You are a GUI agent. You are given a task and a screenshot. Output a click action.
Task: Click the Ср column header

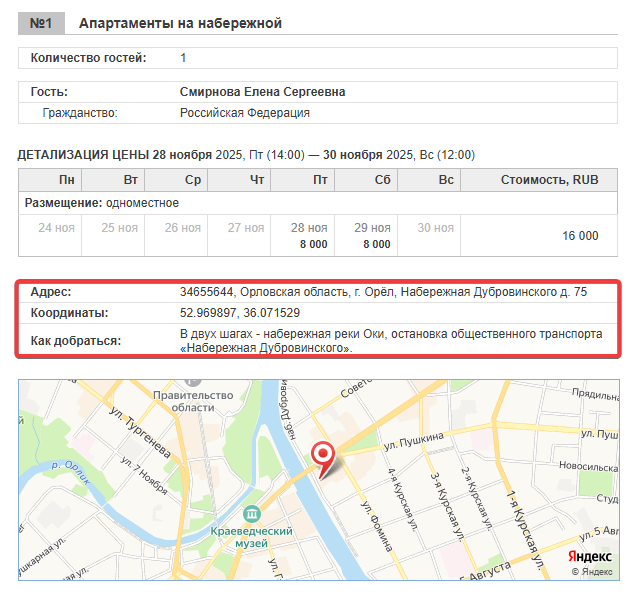click(x=176, y=180)
